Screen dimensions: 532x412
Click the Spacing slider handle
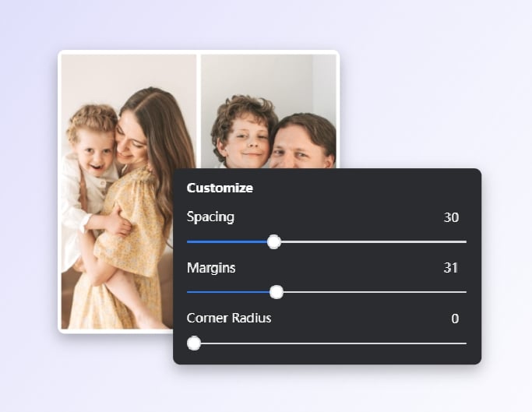click(273, 242)
